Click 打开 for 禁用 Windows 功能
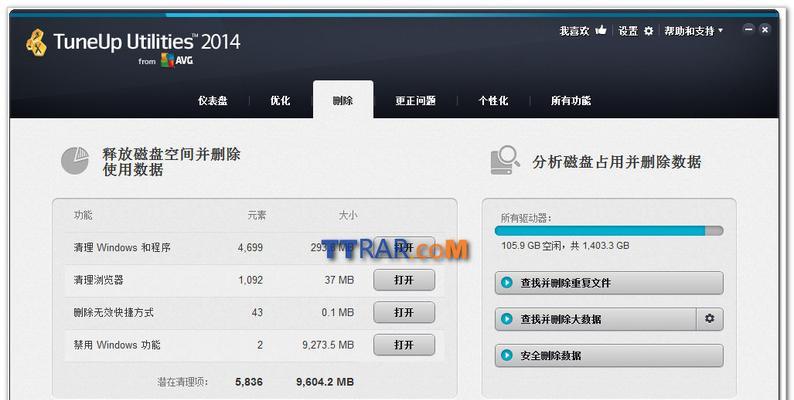The height and width of the screenshot is (400, 794). pyautogui.click(x=404, y=345)
